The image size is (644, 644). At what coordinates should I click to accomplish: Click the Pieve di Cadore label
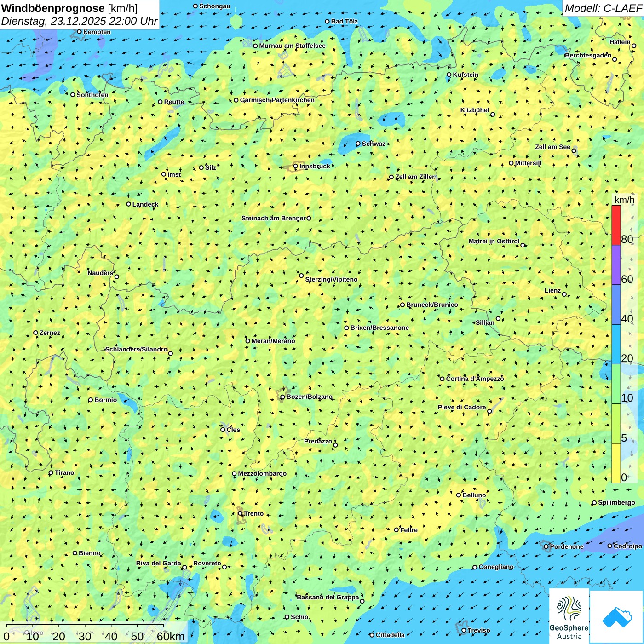[x=462, y=407]
